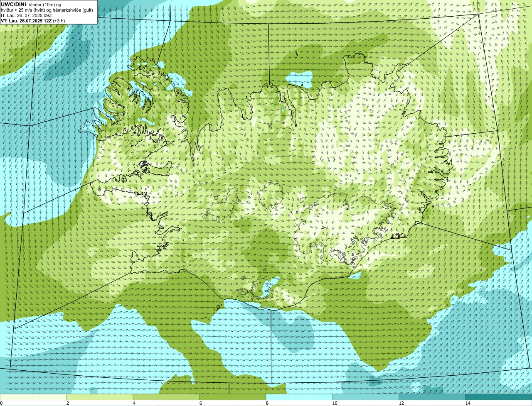Select the 0–2 m/s pale yellow color swatch
Screen dimensions: 532x406
click(33, 397)
